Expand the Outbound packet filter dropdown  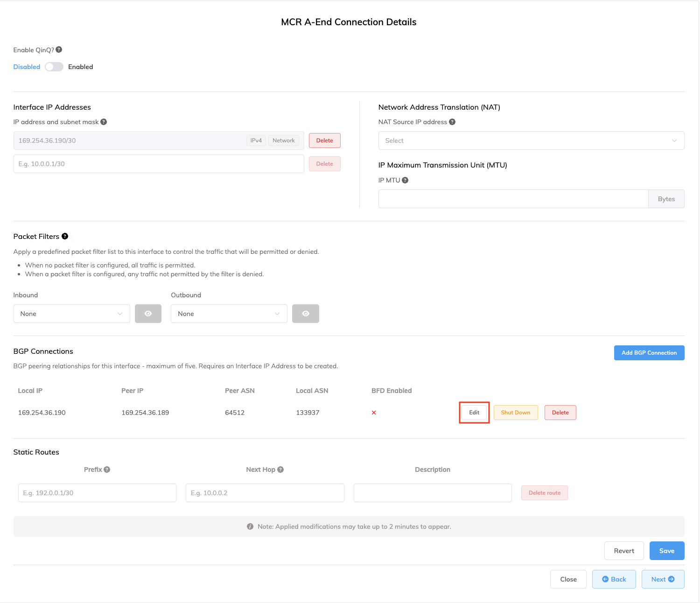tap(229, 314)
